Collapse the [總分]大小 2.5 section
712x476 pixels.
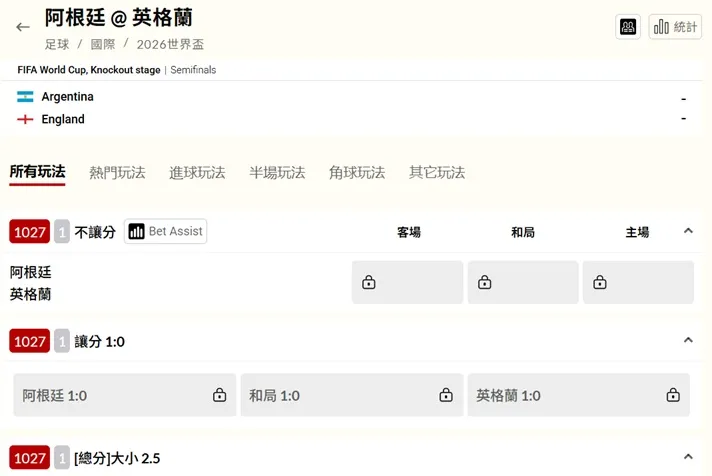coord(688,457)
